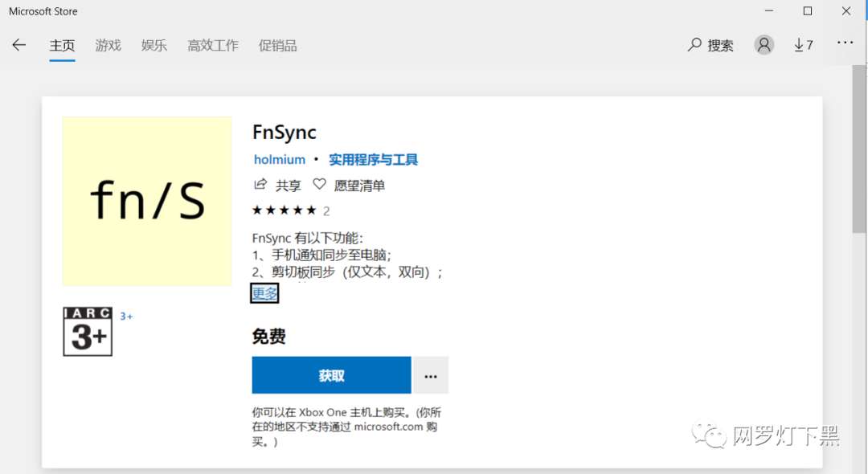Open more options beside 获取 button
Viewport: 868px width, 474px height.
pyautogui.click(x=431, y=375)
